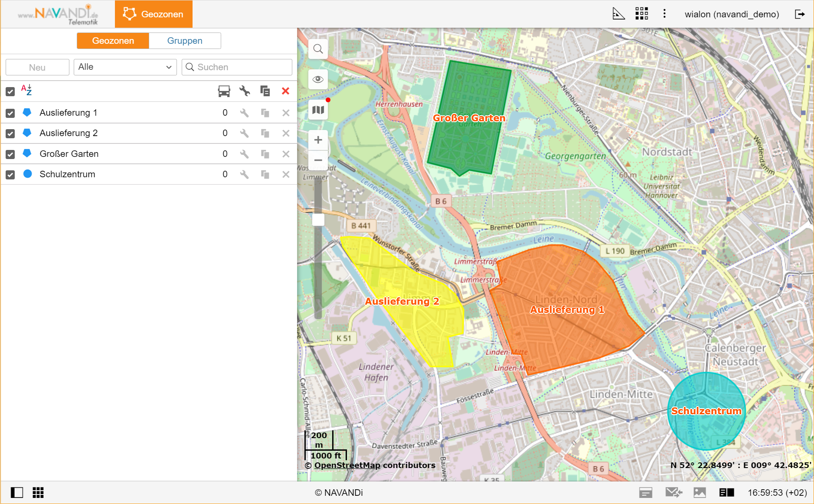The image size is (814, 504).
Task: Edit Auslieferung 1 with the wrench icon
Action: [245, 113]
